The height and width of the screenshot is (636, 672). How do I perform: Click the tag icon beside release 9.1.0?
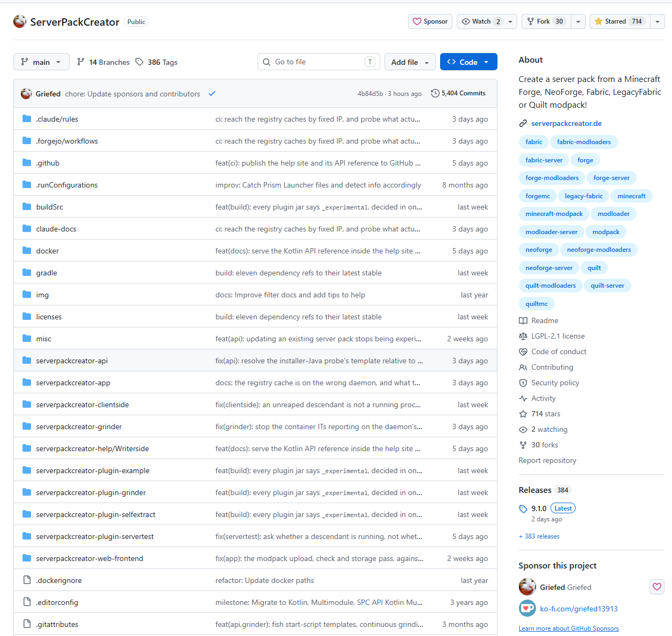point(523,508)
